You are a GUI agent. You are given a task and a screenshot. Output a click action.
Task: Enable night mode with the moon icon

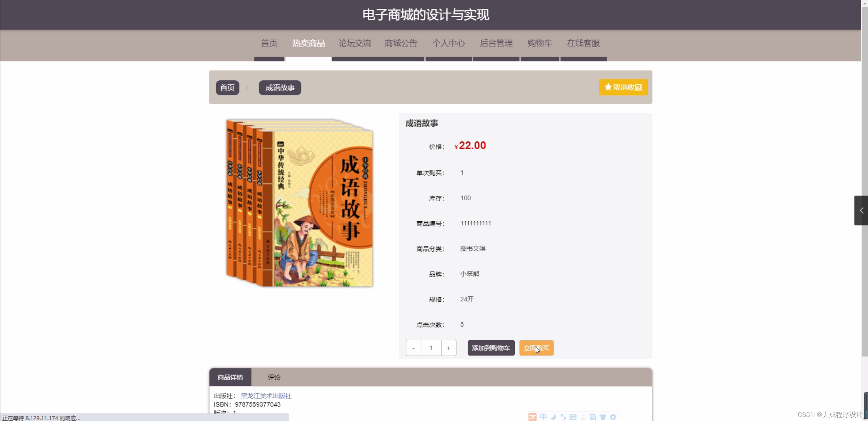pos(553,417)
